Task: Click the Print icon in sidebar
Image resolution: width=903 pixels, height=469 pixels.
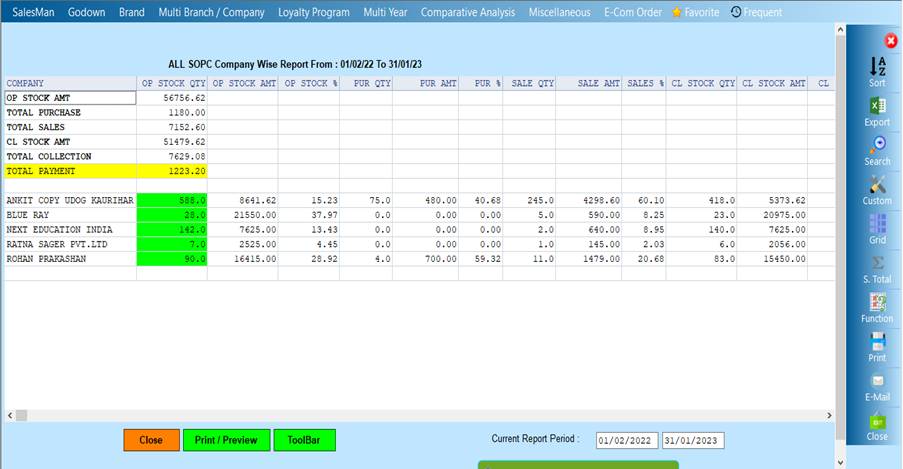Action: point(877,343)
